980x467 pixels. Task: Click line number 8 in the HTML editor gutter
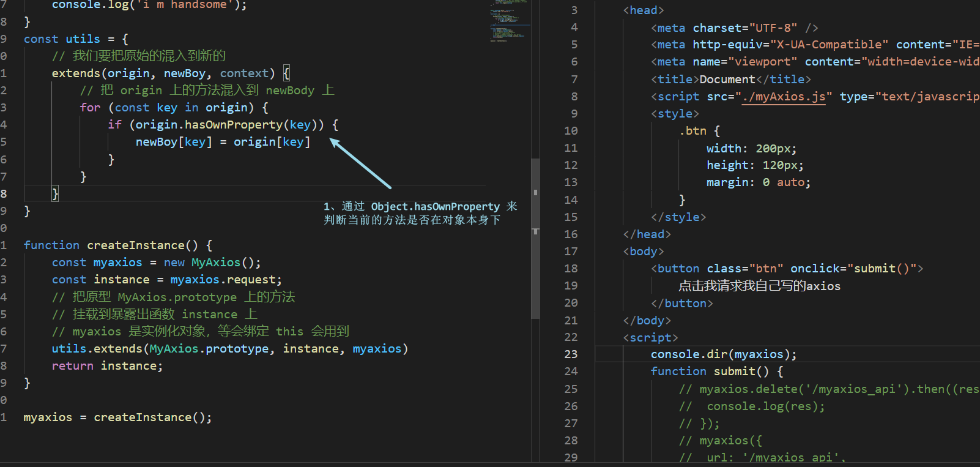tap(574, 96)
